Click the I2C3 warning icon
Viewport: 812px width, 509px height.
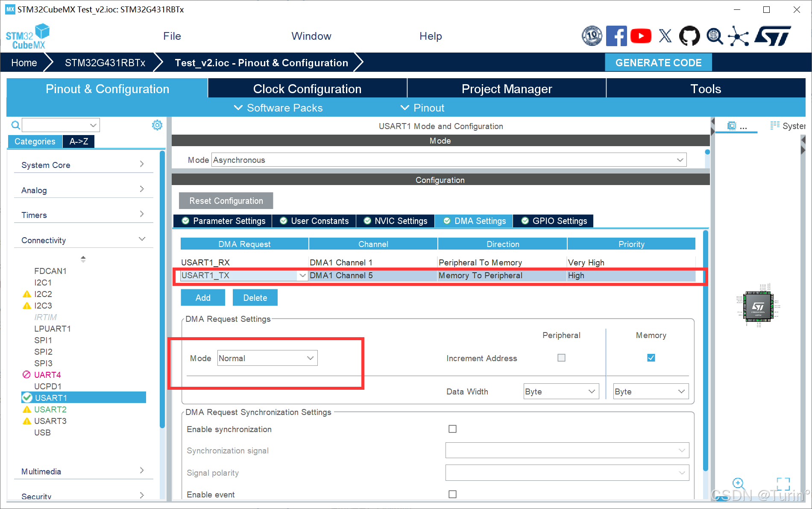(27, 306)
